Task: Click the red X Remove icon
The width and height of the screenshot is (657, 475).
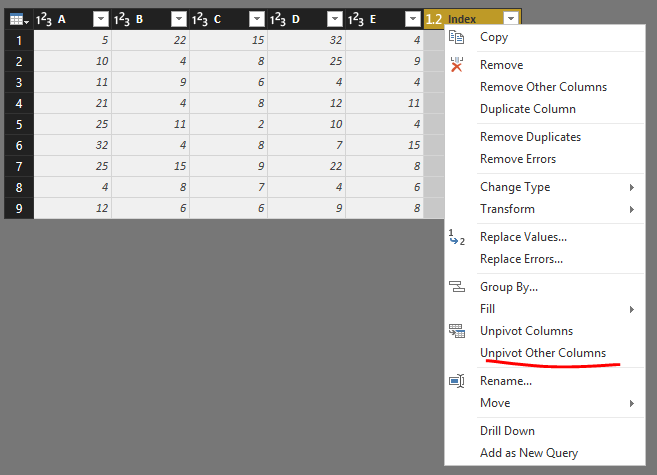Action: coord(456,65)
